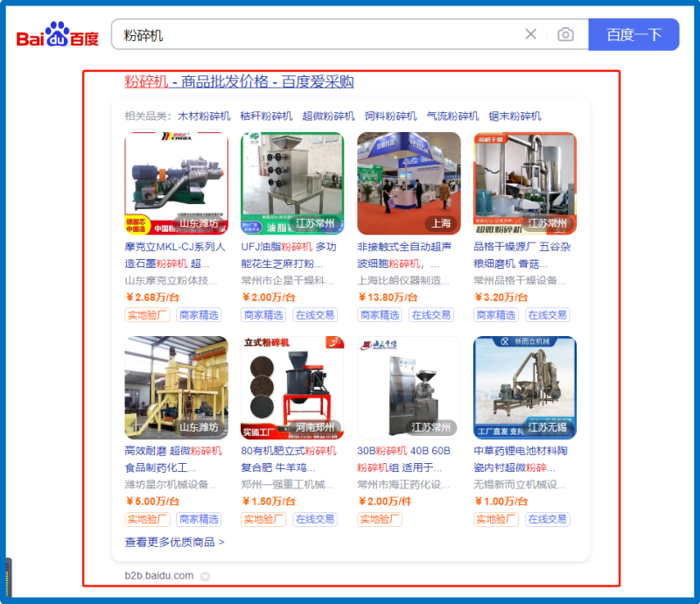700x604 pixels.
Task: Click the b2b.baidu.com source link
Action: tap(158, 575)
